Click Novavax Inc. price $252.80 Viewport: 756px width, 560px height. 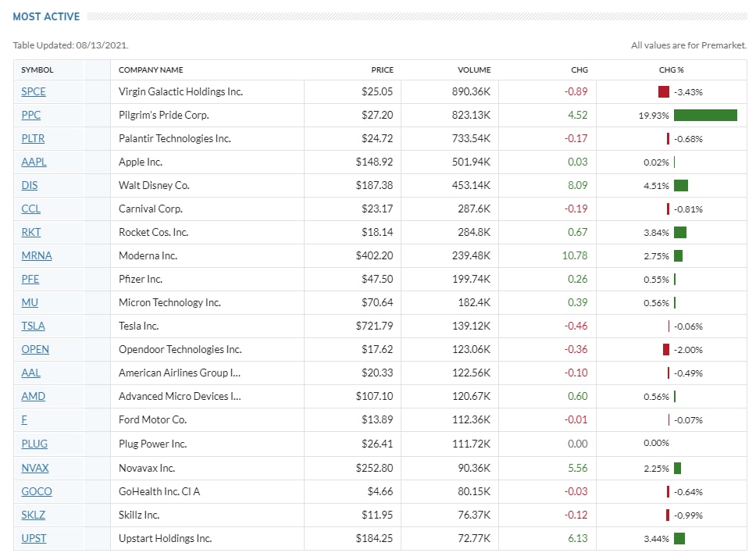pyautogui.click(x=375, y=468)
